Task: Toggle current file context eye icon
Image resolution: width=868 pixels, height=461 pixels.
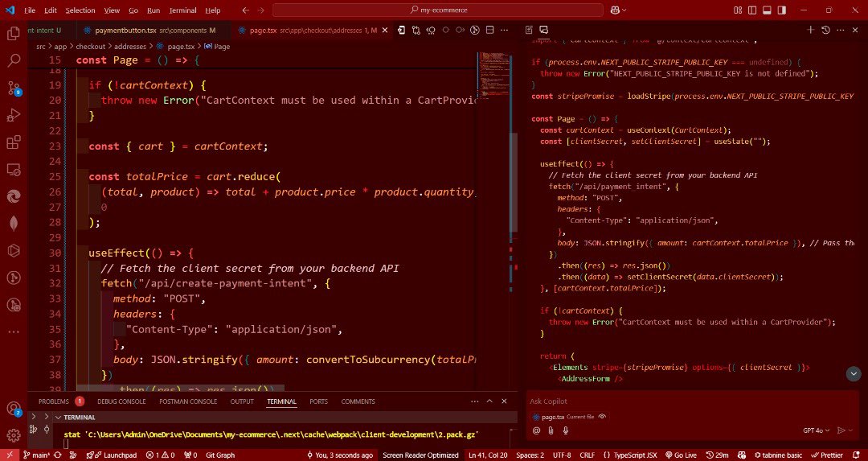Action: (602, 418)
